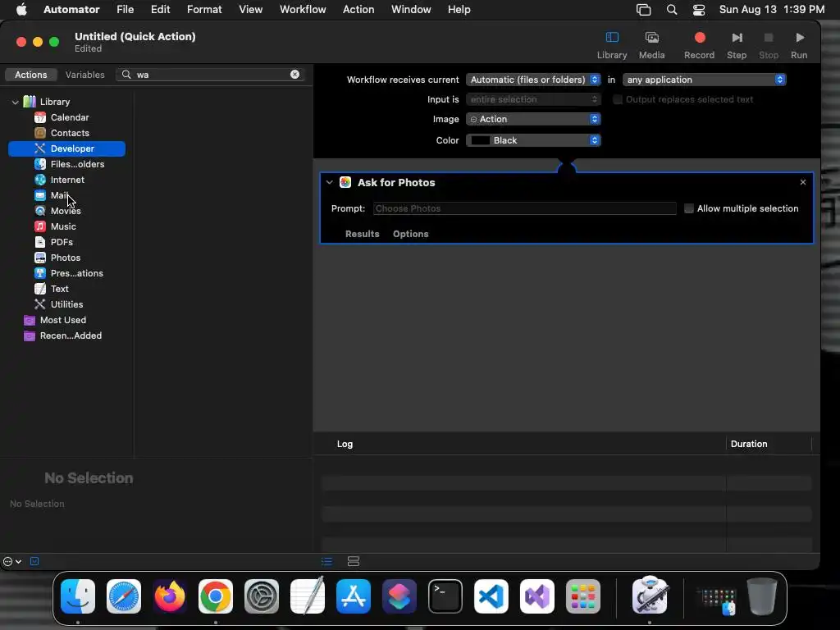Viewport: 840px width, 630px height.
Task: Open Terminal from the Dock
Action: pyautogui.click(x=445, y=596)
